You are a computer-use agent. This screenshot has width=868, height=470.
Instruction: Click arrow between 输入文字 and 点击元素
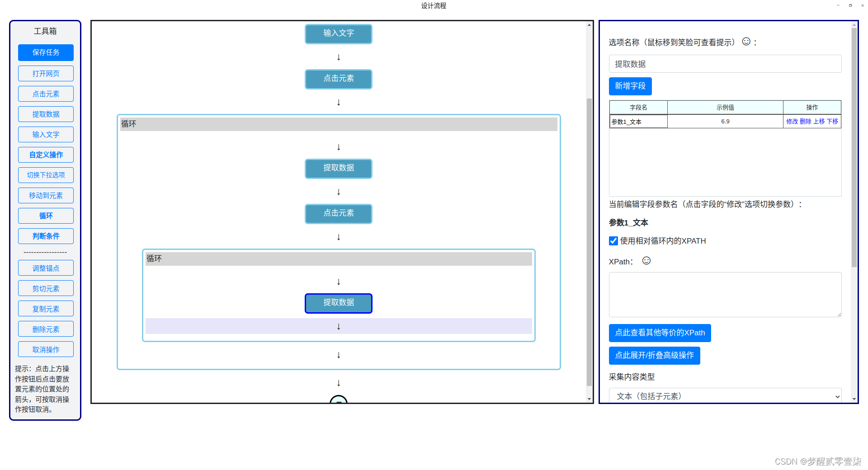point(339,57)
